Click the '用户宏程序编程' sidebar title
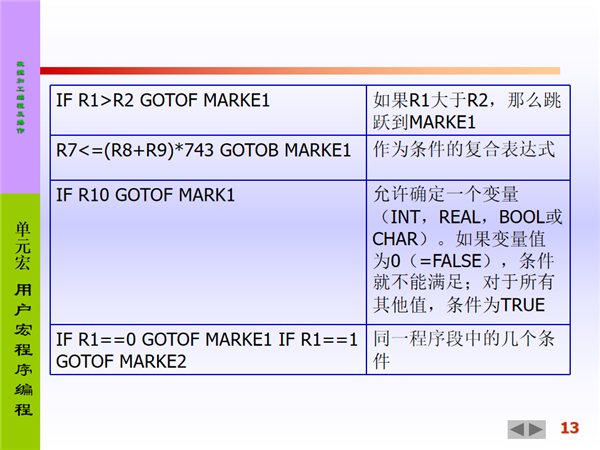This screenshot has width=600, height=450. pos(21,350)
